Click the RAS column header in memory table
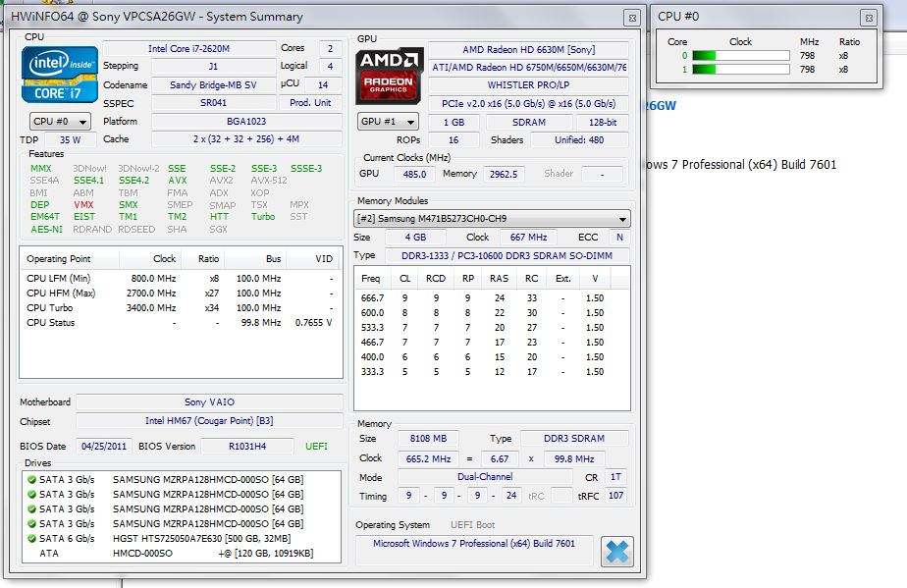 click(x=500, y=279)
